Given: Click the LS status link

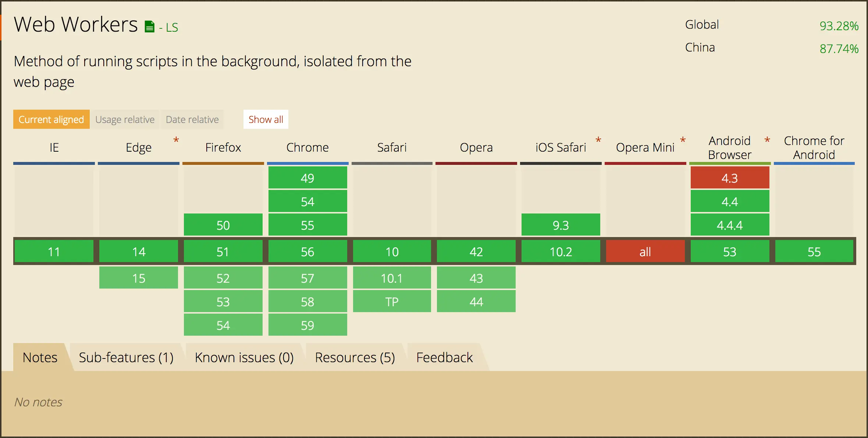Looking at the screenshot, I should (172, 28).
